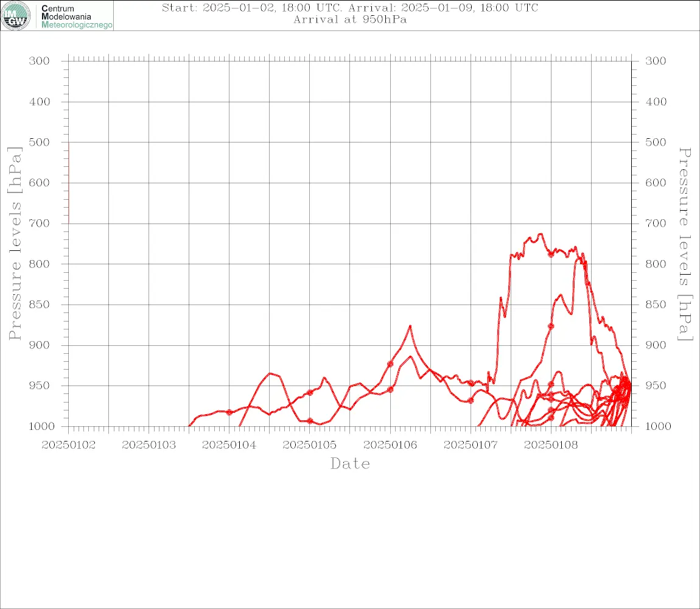The image size is (700, 609).
Task: Click the Start and Arrival date header text
Action: [x=350, y=7]
